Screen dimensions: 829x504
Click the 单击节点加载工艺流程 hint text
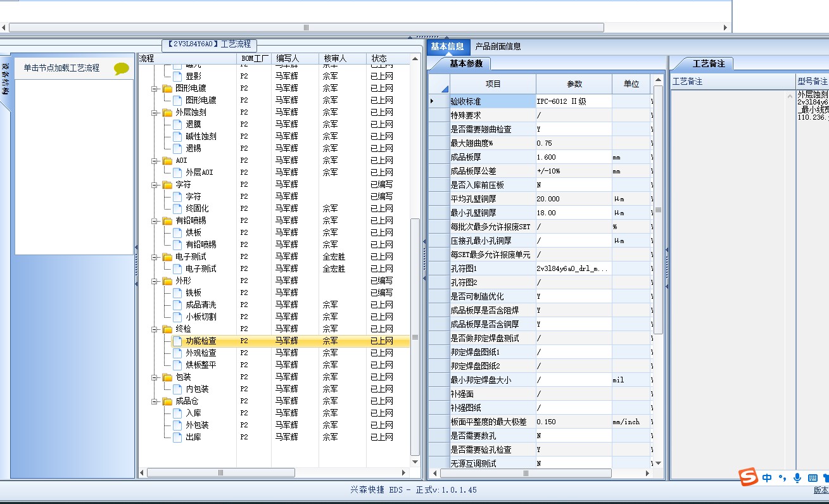pos(61,68)
